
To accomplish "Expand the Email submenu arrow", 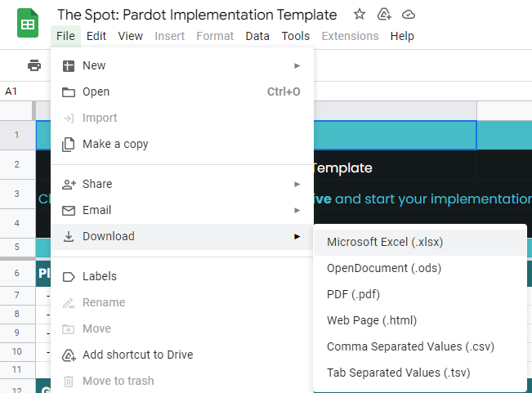I will click(297, 210).
